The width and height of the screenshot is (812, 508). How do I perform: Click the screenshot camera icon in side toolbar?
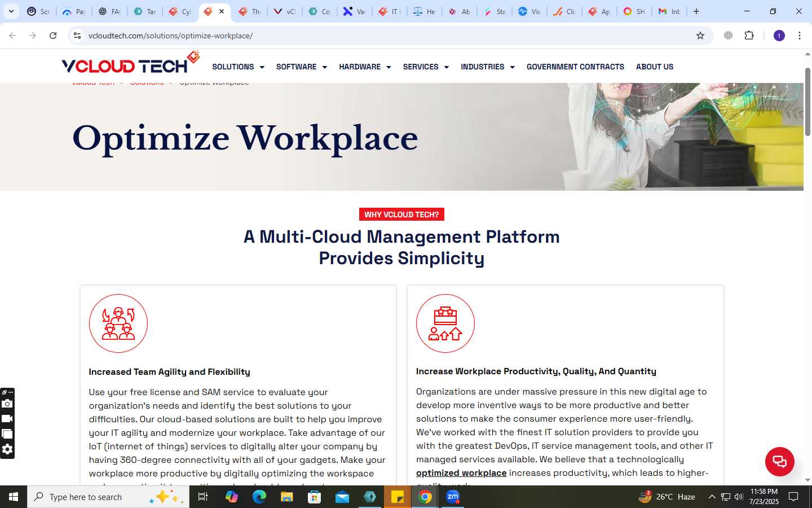coord(7,404)
